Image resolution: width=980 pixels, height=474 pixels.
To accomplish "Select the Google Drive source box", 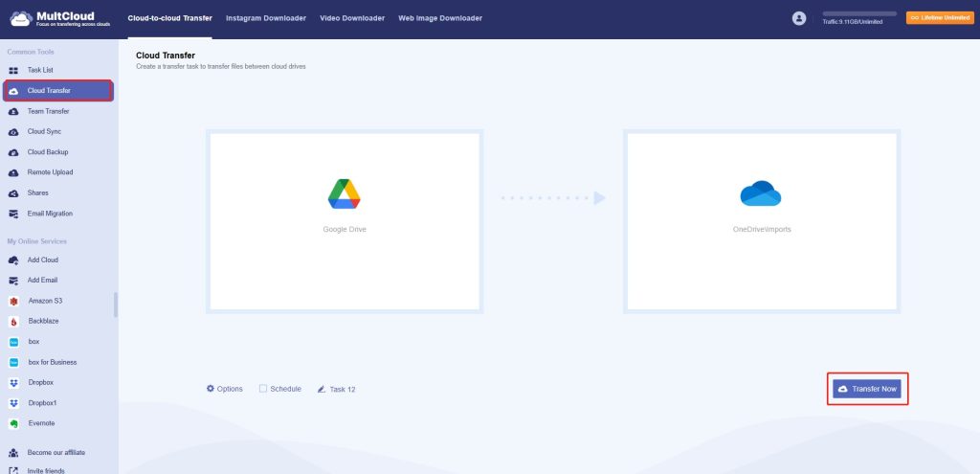I will [345, 221].
